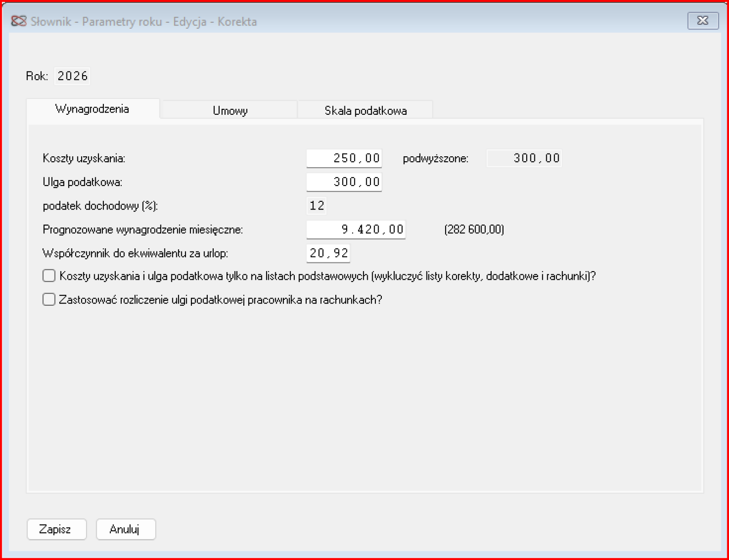This screenshot has width=729, height=560.
Task: Focus the Koszty uzyskania input field
Action: (344, 158)
